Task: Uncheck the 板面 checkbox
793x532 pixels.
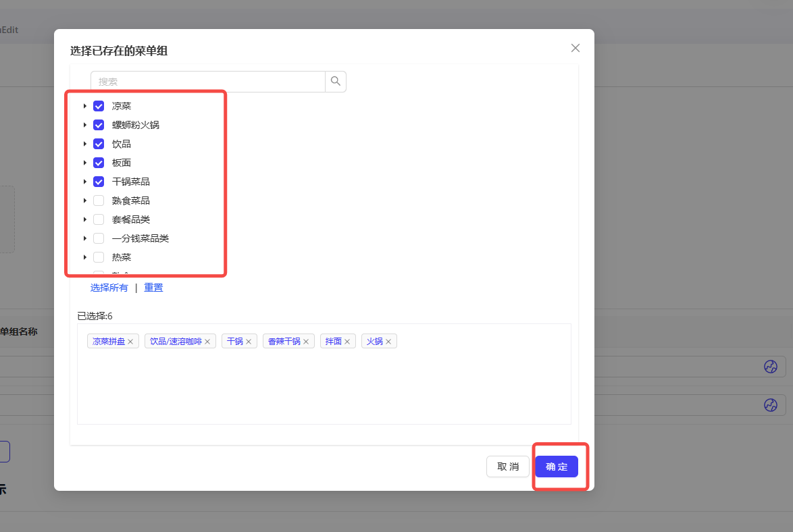Action: (99, 163)
